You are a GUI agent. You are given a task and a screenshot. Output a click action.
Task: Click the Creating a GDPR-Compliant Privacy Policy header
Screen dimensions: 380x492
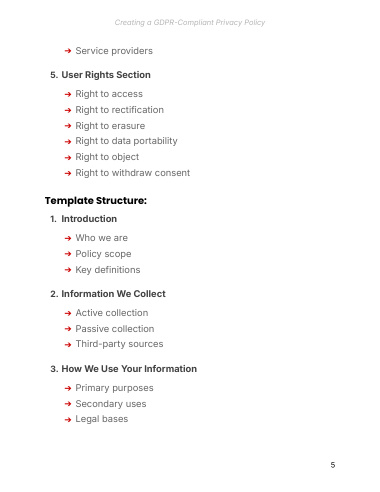(190, 22)
